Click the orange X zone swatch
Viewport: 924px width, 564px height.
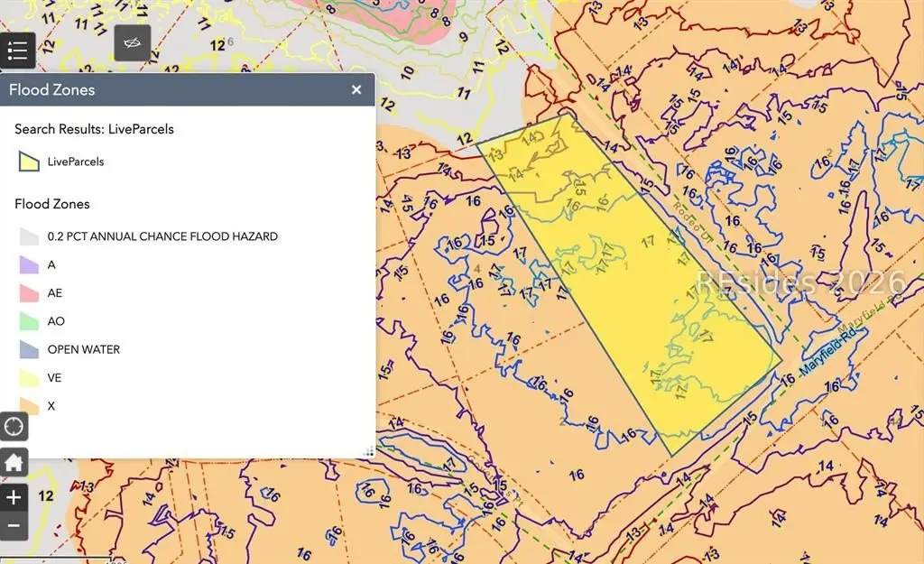29,406
